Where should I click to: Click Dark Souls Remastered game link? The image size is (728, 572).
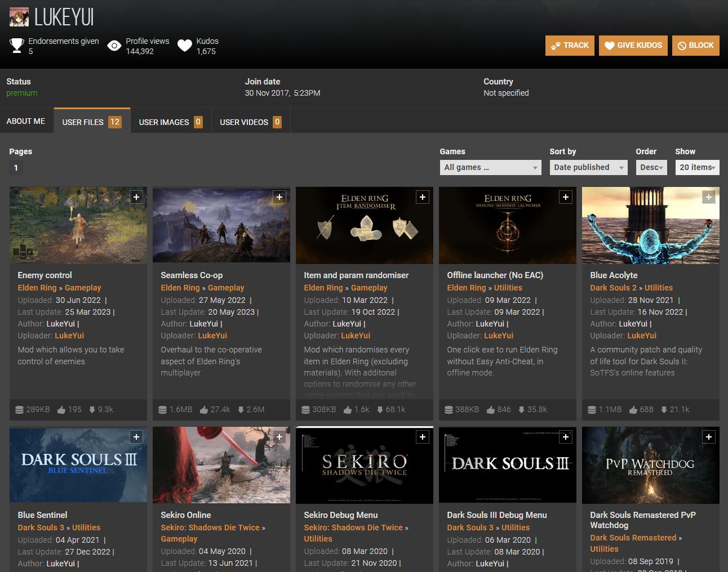point(633,538)
